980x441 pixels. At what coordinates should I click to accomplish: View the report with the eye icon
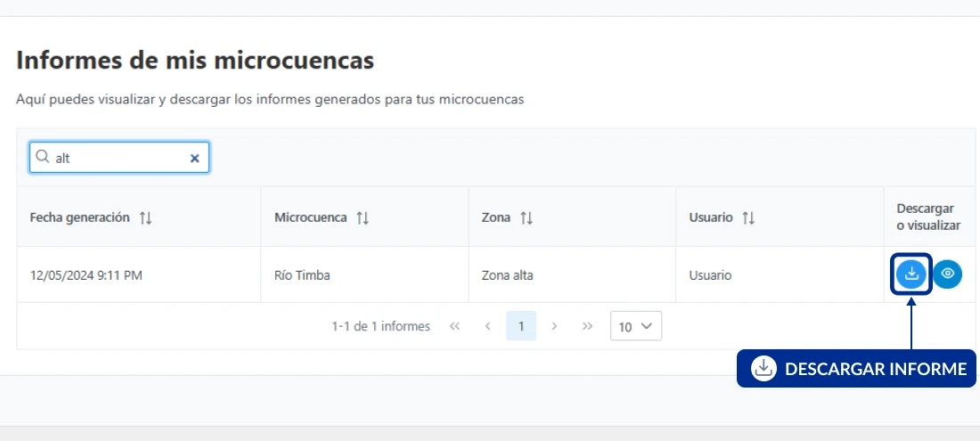[947, 274]
